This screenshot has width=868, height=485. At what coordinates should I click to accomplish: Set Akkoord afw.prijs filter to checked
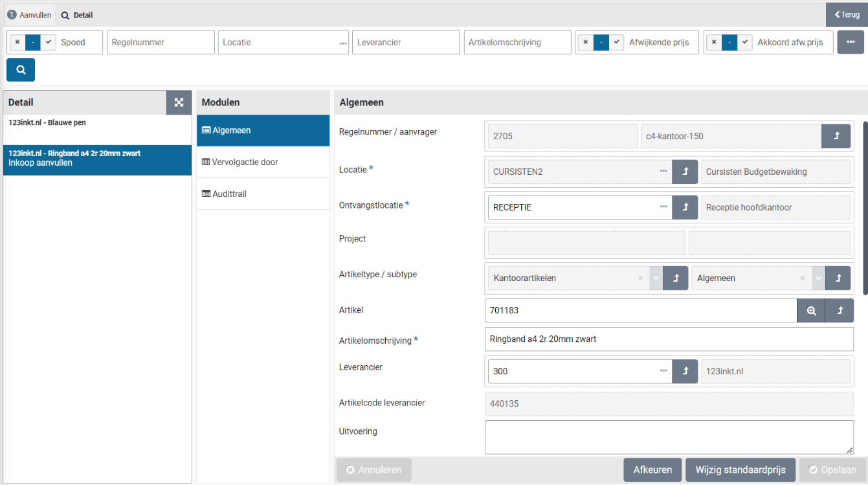pos(746,42)
